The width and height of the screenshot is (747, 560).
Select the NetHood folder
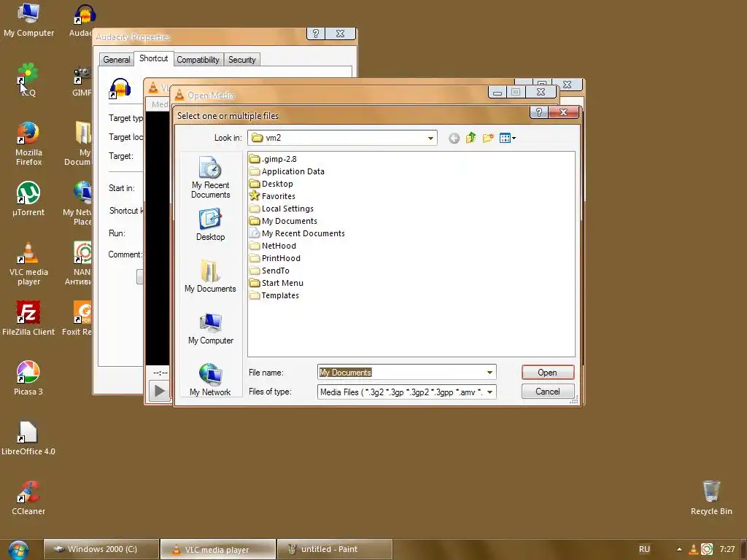(x=273, y=246)
